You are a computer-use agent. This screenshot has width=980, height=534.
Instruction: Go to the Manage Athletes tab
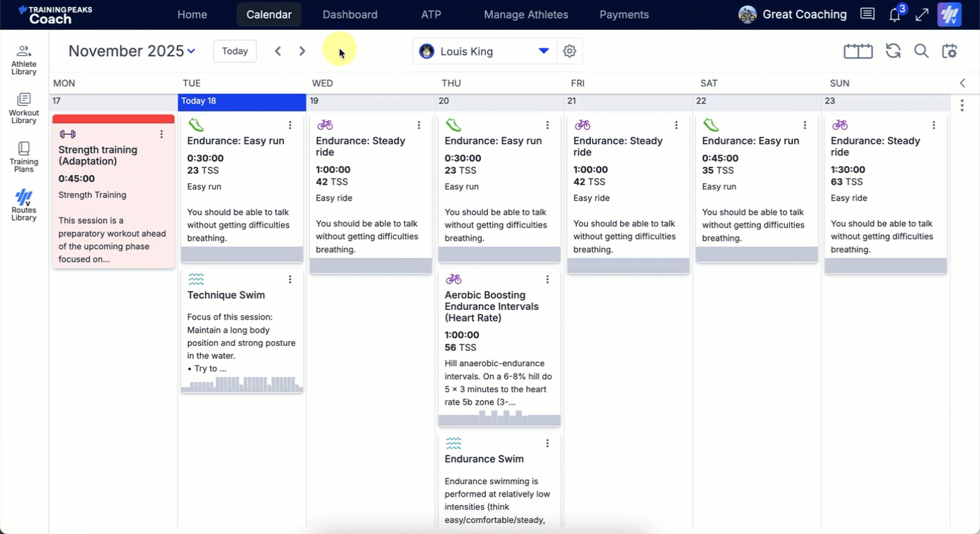pos(526,15)
